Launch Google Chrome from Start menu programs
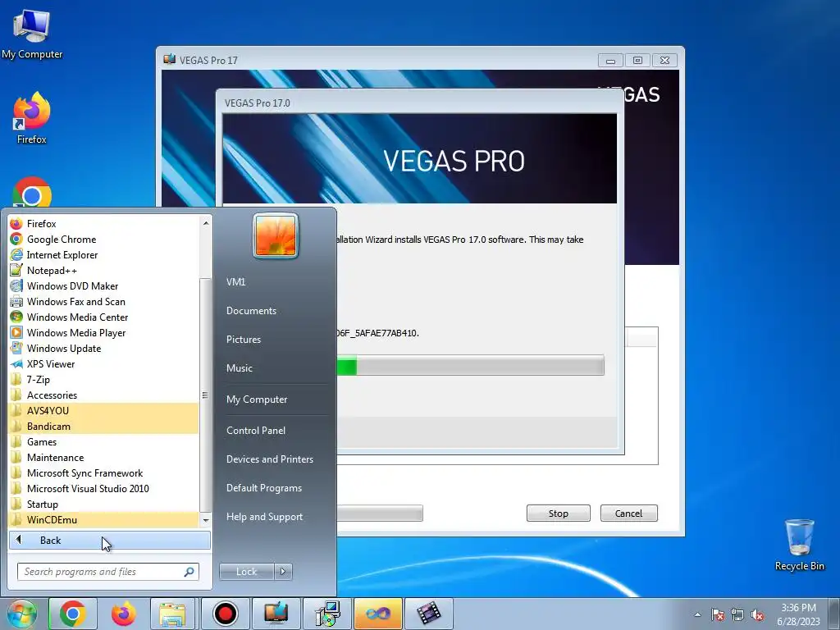This screenshot has width=840, height=630. [x=103, y=239]
